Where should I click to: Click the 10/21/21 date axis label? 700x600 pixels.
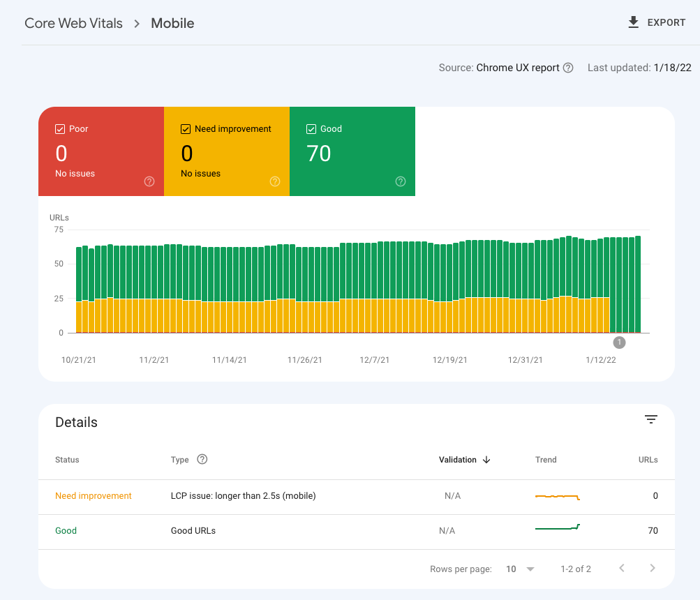tap(79, 360)
